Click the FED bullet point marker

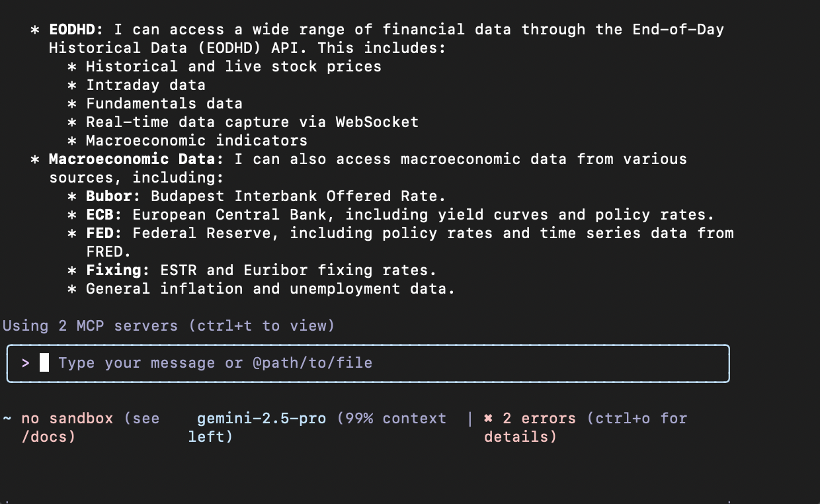pos(71,233)
